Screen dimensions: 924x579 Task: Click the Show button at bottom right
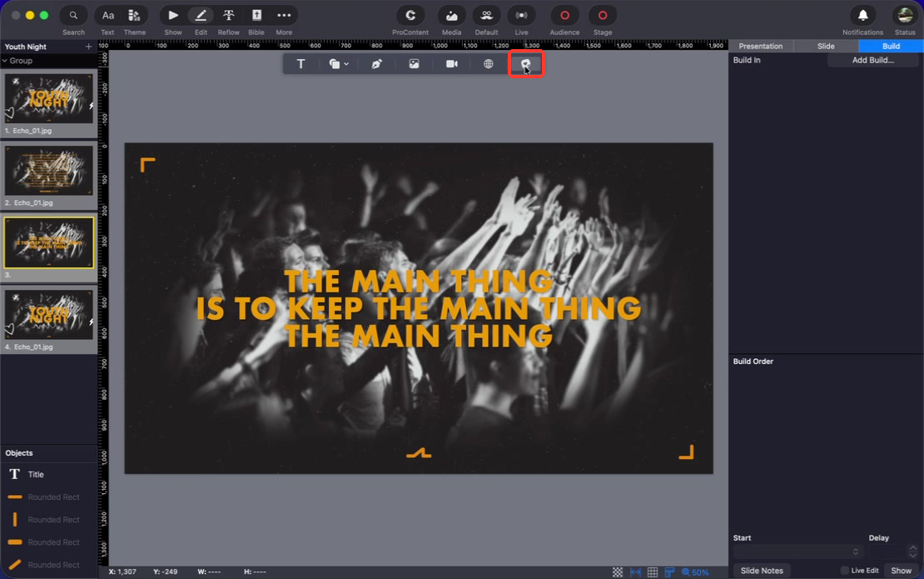tap(901, 570)
